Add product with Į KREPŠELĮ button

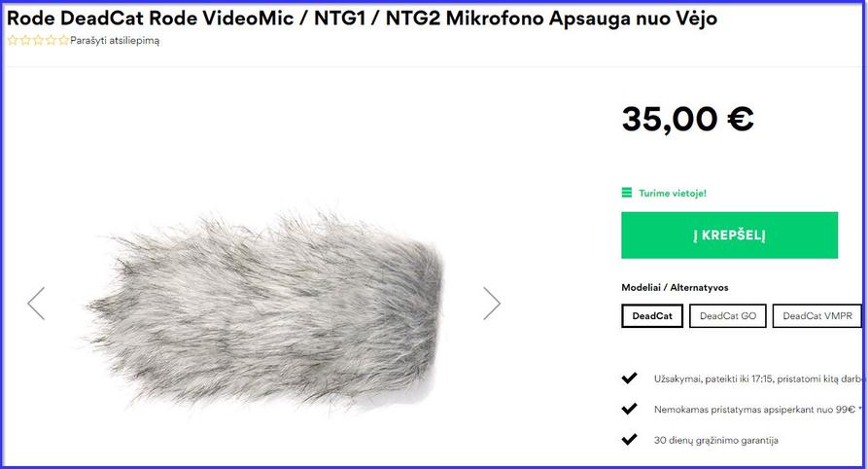point(730,235)
